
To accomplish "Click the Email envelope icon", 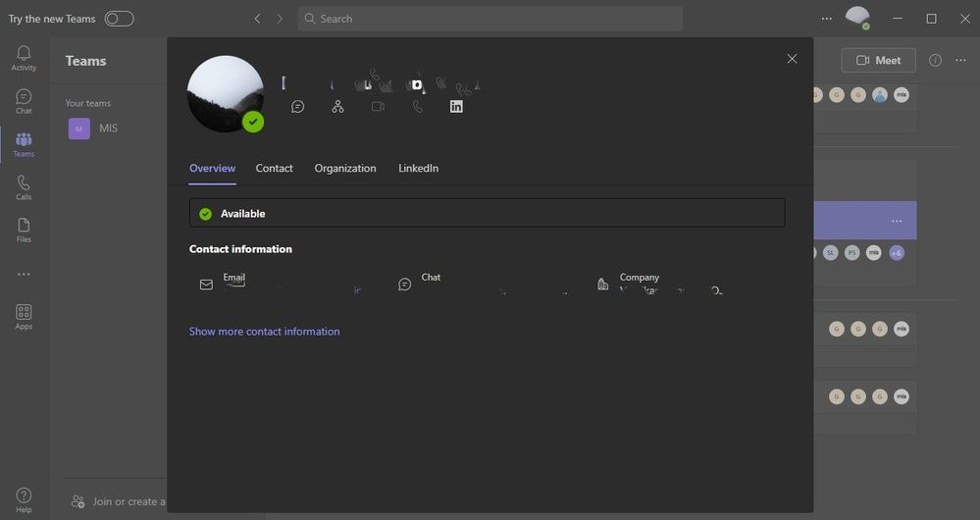I will pyautogui.click(x=206, y=285).
